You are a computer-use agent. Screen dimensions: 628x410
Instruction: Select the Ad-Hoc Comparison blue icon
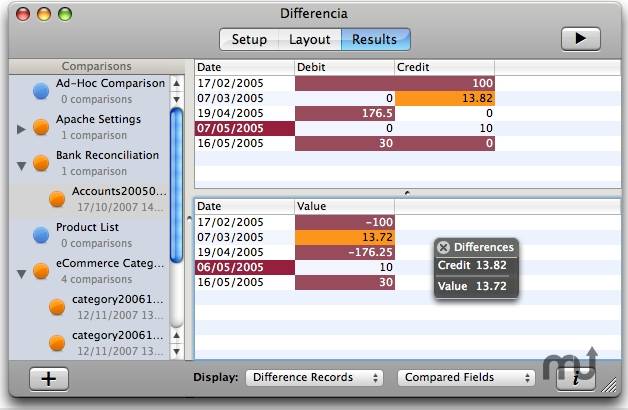pyautogui.click(x=41, y=91)
